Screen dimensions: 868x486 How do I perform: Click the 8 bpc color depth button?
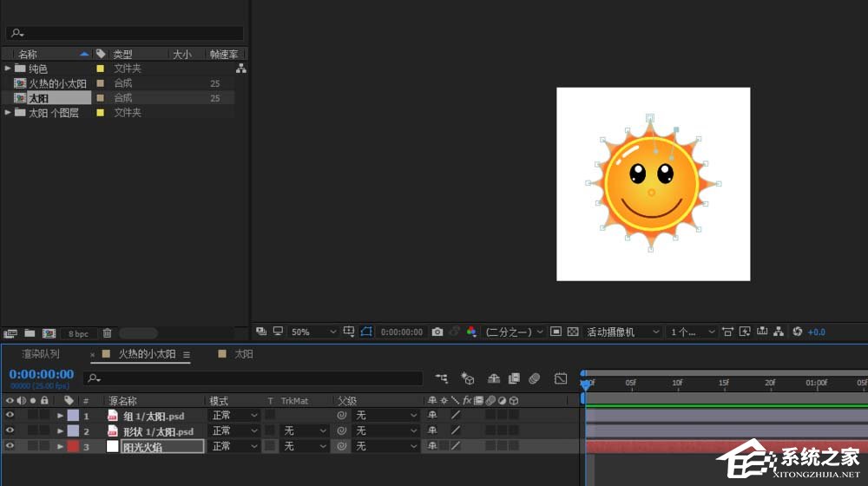pyautogui.click(x=78, y=334)
